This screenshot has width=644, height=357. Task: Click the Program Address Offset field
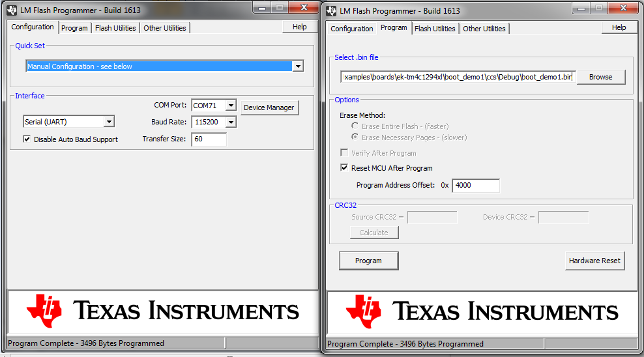(x=476, y=186)
